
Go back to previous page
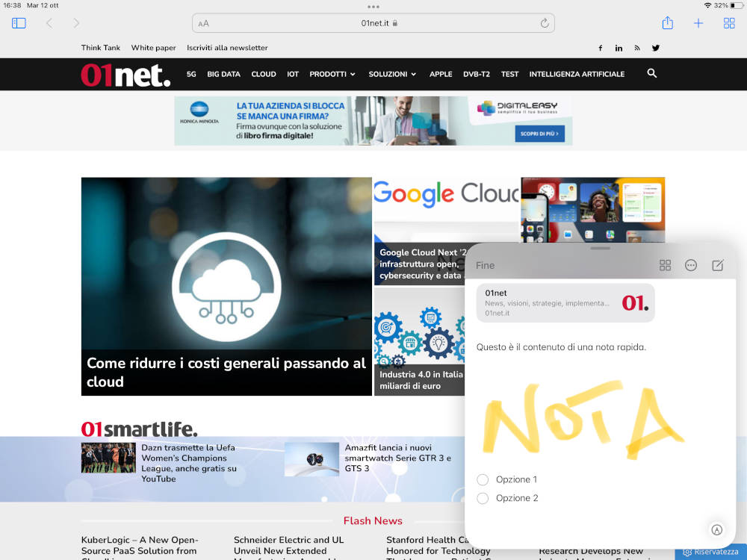click(49, 23)
